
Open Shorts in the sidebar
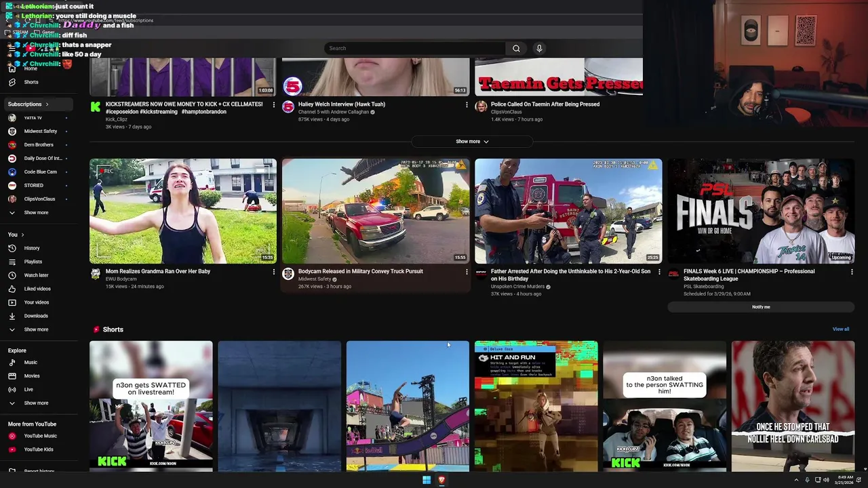pyautogui.click(x=31, y=82)
